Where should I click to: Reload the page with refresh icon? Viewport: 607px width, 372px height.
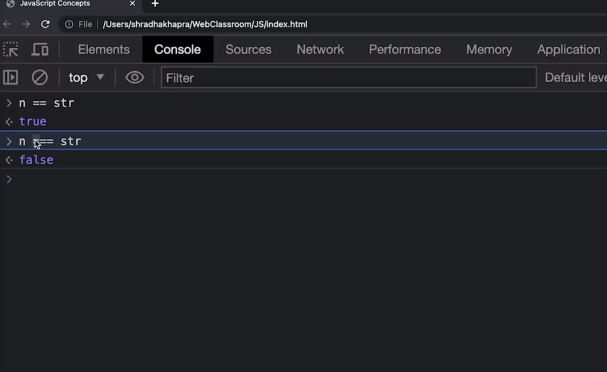(x=45, y=24)
